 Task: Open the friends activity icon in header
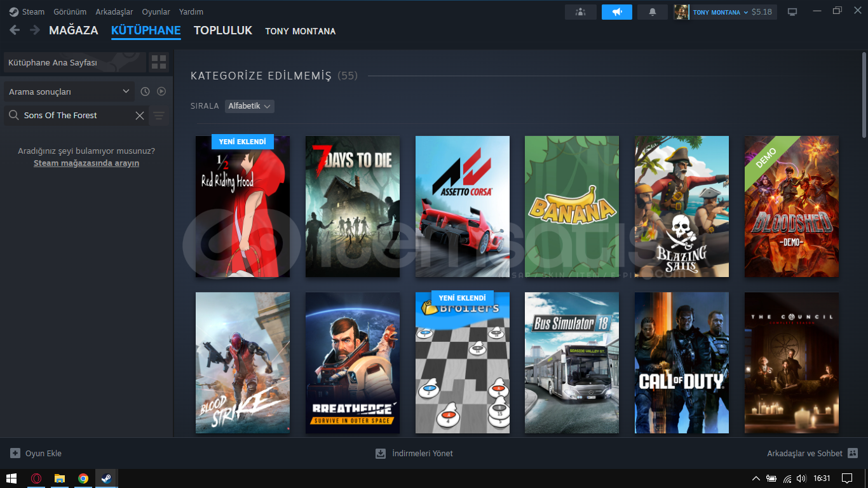[581, 12]
